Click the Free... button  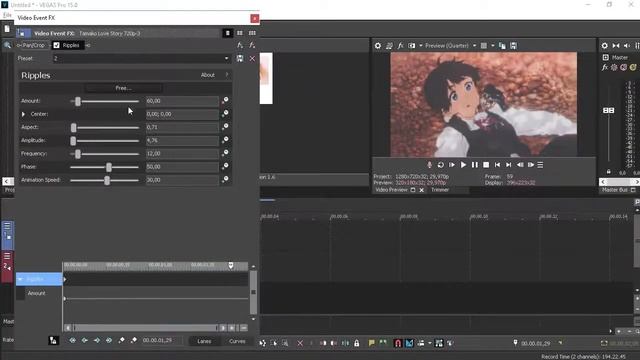tap(123, 88)
